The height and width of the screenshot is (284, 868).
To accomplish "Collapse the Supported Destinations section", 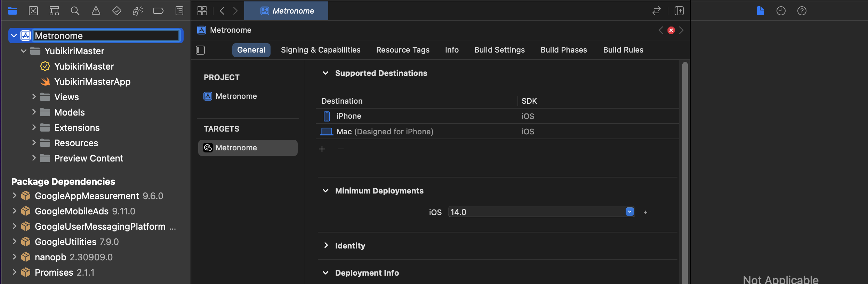I will pyautogui.click(x=325, y=73).
